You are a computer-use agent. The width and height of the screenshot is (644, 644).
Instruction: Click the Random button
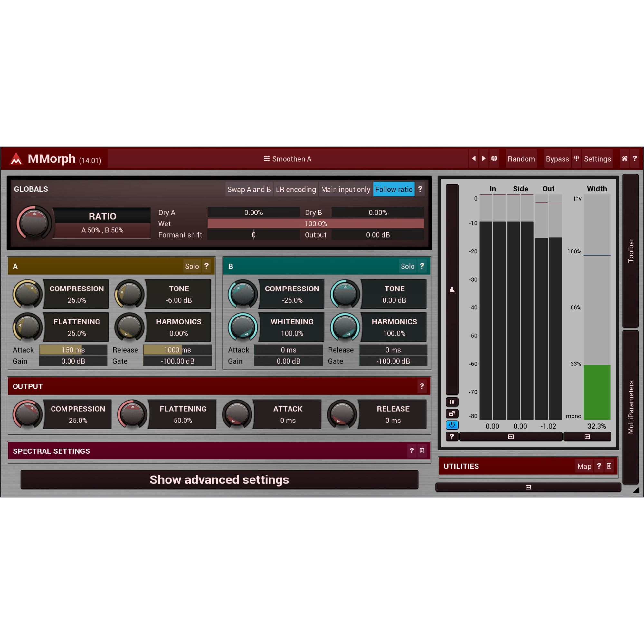pyautogui.click(x=521, y=159)
